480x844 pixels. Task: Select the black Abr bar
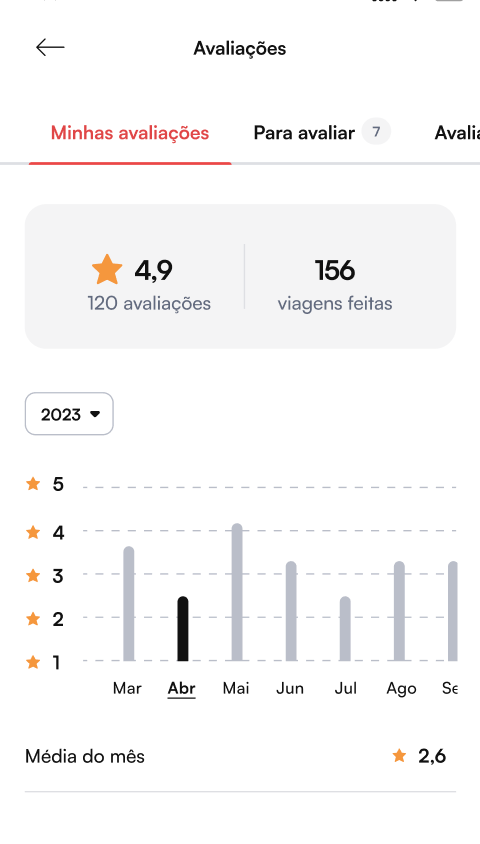tap(183, 629)
